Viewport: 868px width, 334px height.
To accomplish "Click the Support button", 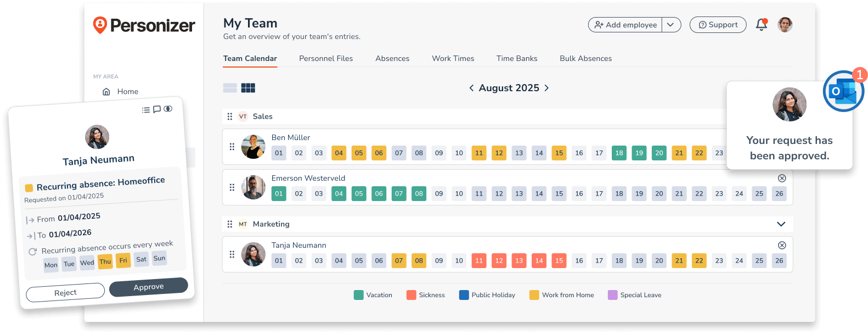I will (x=718, y=25).
